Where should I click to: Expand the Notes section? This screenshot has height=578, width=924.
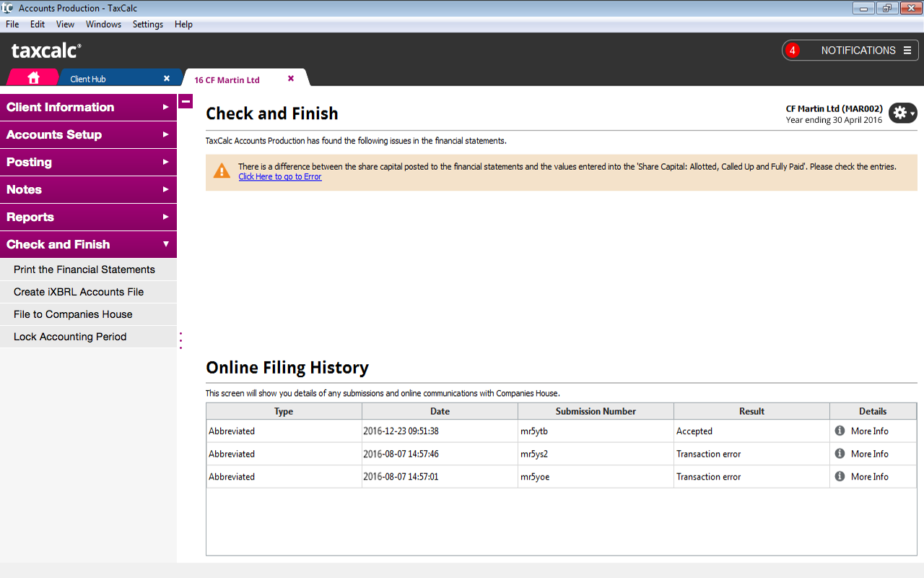click(88, 189)
